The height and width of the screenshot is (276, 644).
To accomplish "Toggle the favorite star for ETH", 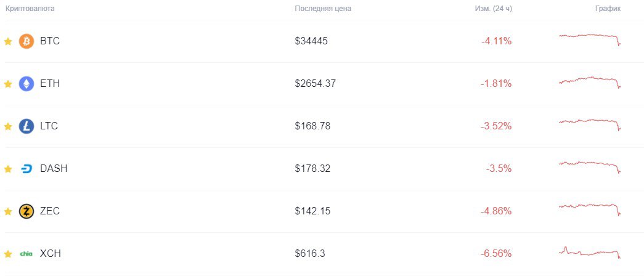I will [8, 84].
